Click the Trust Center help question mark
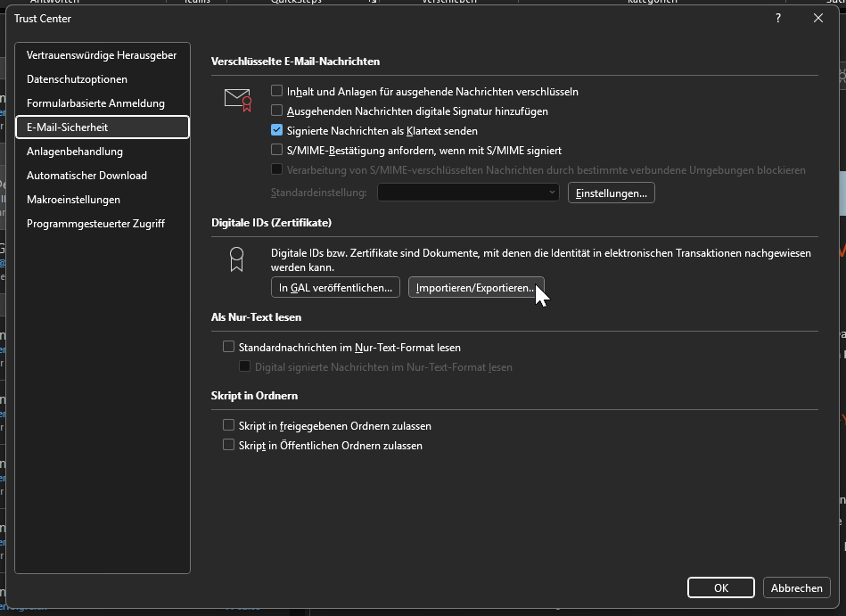The width and height of the screenshot is (846, 616). click(778, 18)
